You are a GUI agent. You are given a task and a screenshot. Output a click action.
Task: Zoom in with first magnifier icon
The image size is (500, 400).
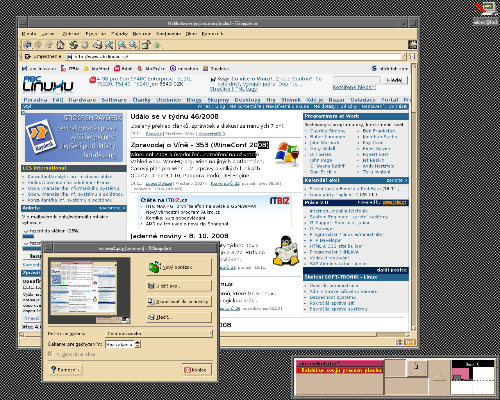(x=122, y=45)
